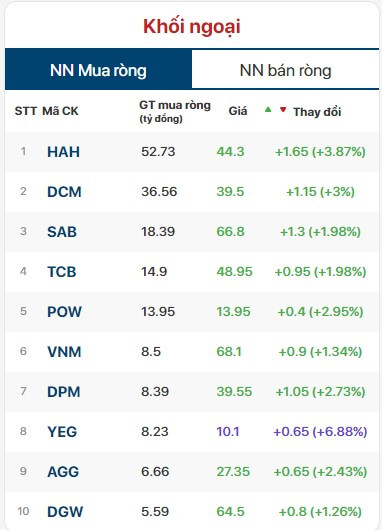Viewport: 382px width, 530px height.
Task: Click the green up-arrow sort icon
Action: (x=268, y=110)
